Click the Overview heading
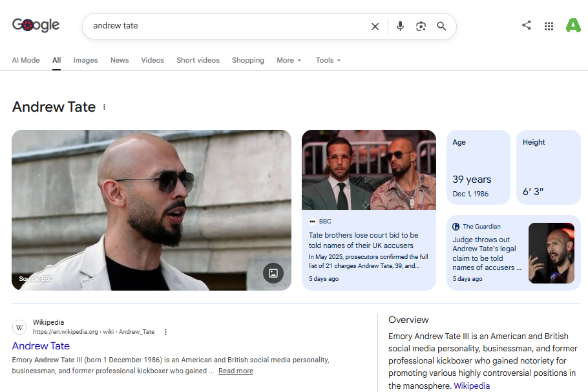The width and height of the screenshot is (588, 392). pyautogui.click(x=408, y=320)
